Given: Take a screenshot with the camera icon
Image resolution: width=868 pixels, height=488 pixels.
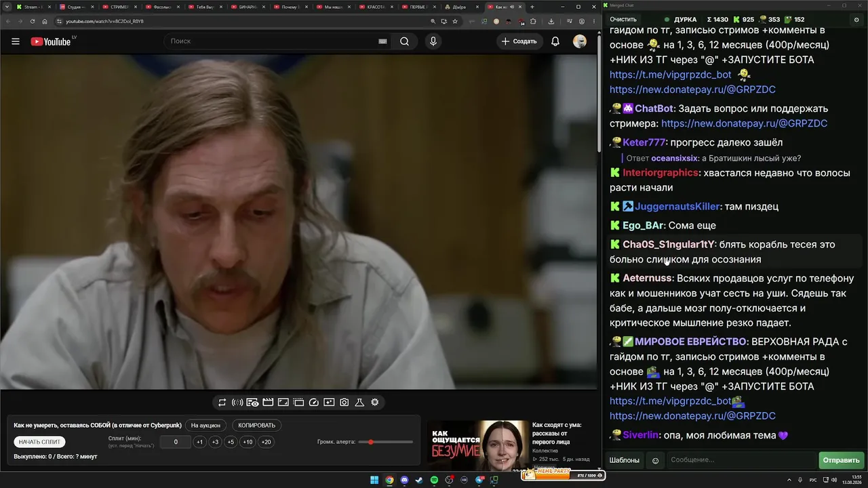Looking at the screenshot, I should click(x=344, y=403).
